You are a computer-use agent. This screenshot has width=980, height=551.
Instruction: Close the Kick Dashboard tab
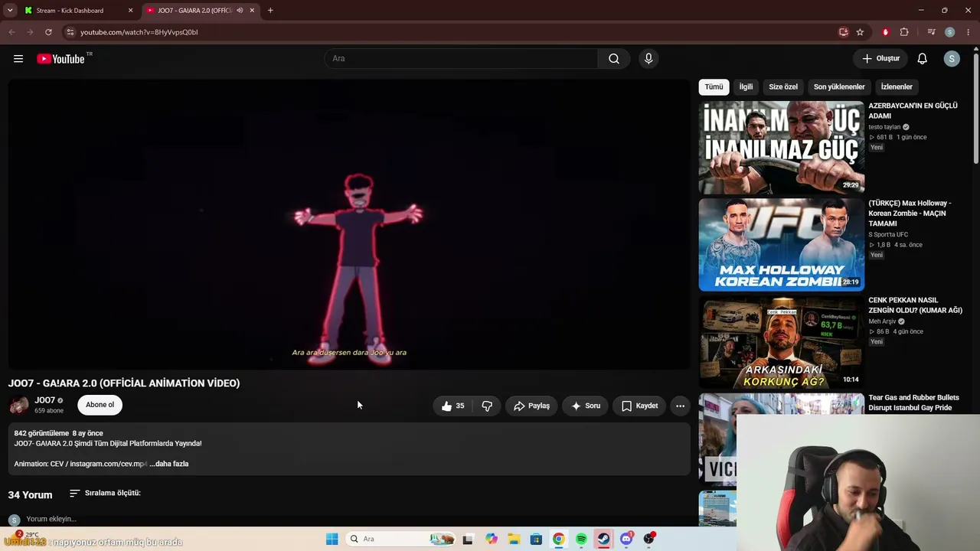point(130,11)
